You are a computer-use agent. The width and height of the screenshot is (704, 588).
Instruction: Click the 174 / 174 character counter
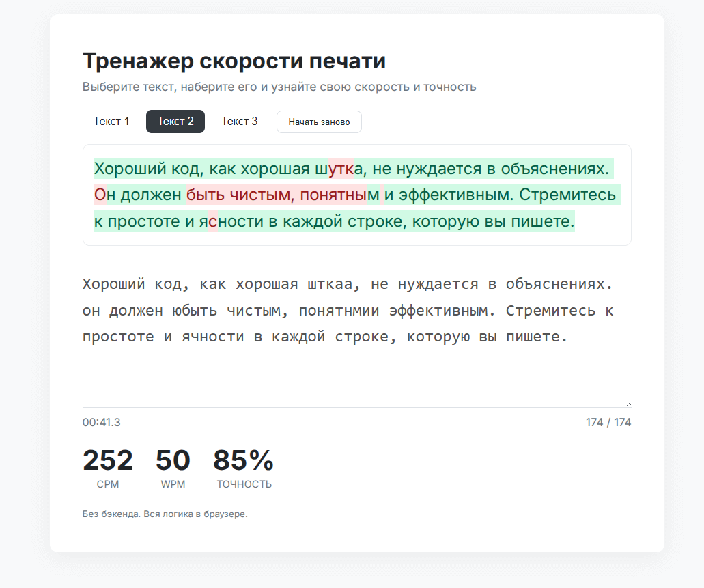tap(608, 423)
